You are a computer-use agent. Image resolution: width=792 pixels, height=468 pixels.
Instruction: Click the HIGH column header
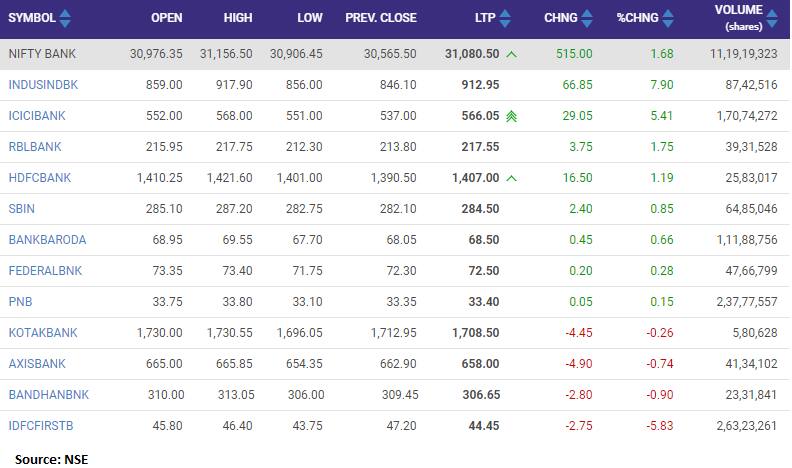point(238,18)
